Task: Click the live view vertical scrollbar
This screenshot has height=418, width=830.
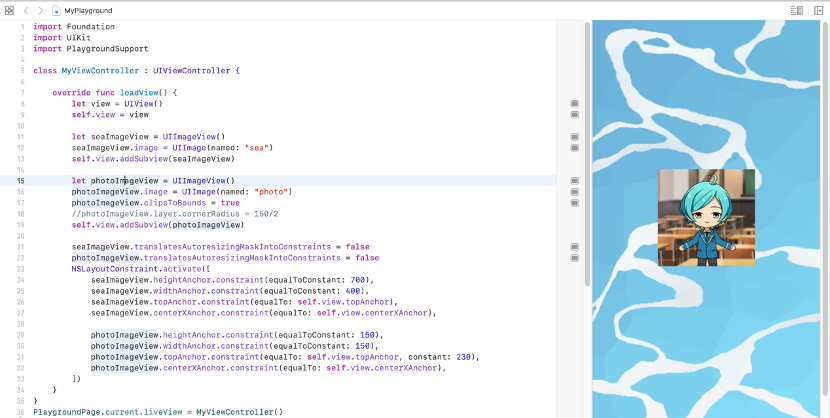Action: (825, 209)
